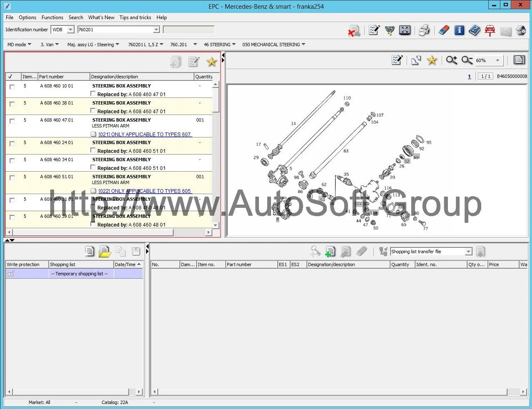Expand the 60% zoom level dropdown
The height and width of the screenshot is (409, 532).
click(497, 60)
